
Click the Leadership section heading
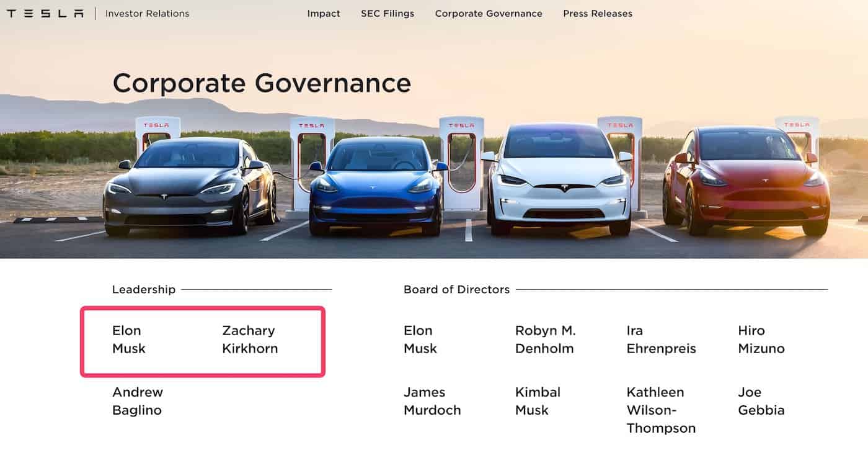(144, 290)
